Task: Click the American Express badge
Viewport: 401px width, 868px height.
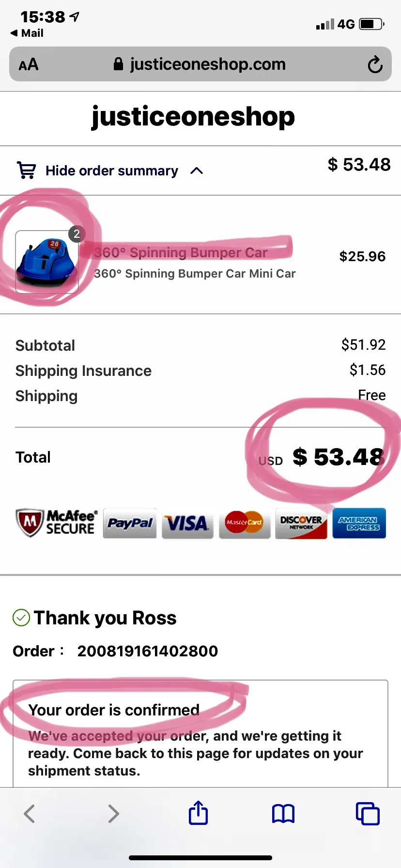Action: [359, 523]
